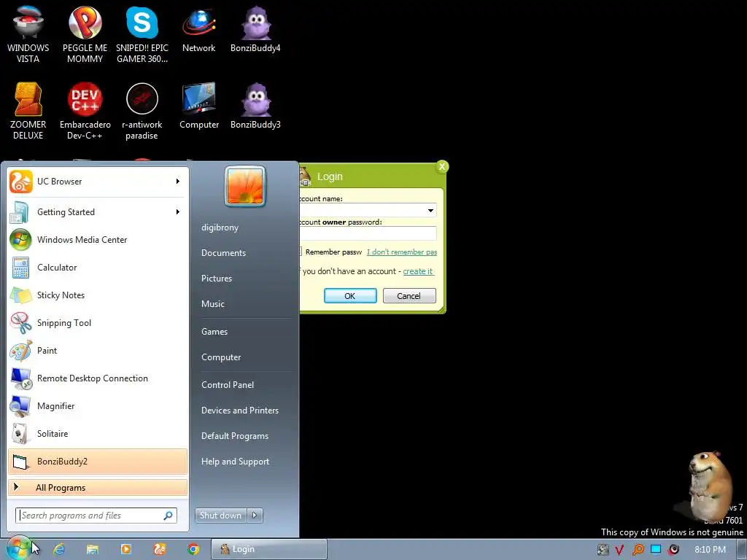747x560 pixels.
Task: Click the blue monitor tray icon
Action: coord(656,550)
